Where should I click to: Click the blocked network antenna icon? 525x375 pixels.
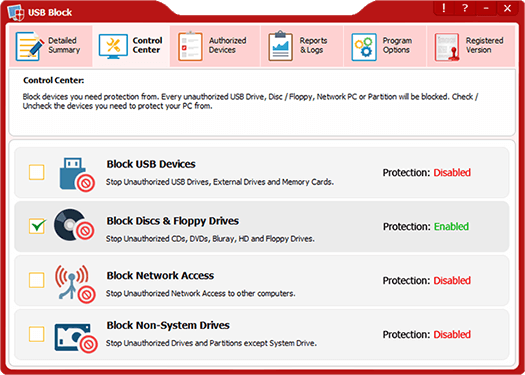point(75,282)
